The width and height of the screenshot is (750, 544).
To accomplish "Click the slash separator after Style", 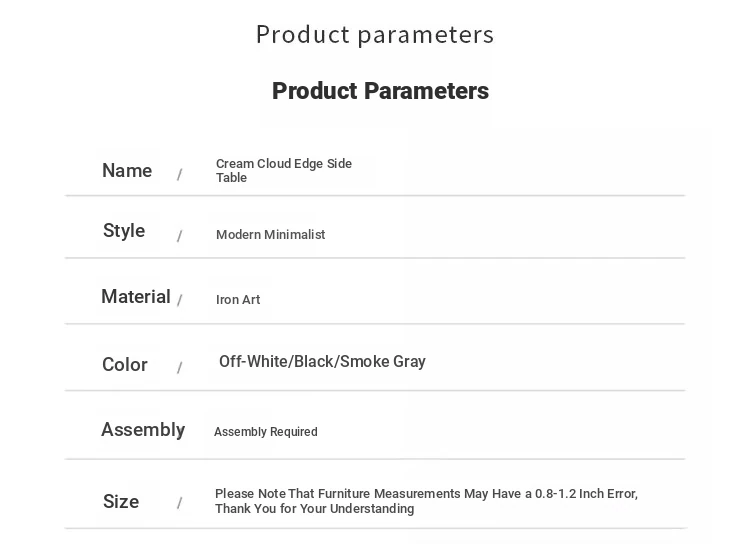I will (179, 236).
